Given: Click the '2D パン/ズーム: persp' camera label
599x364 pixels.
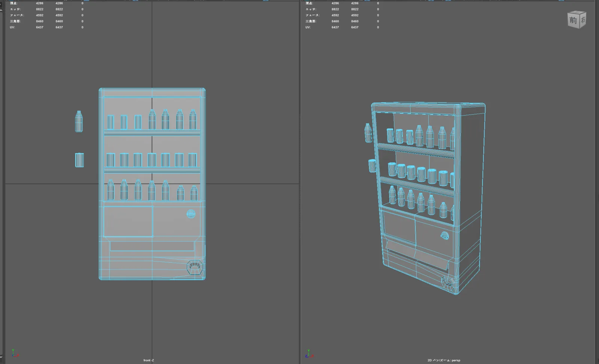Looking at the screenshot, I should point(444,360).
